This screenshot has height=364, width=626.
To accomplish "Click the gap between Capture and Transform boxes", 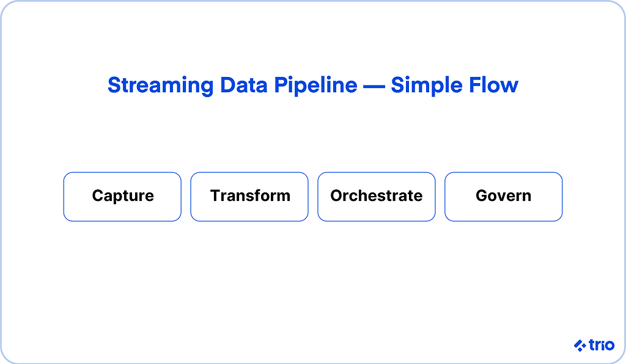I will pyautogui.click(x=186, y=197).
